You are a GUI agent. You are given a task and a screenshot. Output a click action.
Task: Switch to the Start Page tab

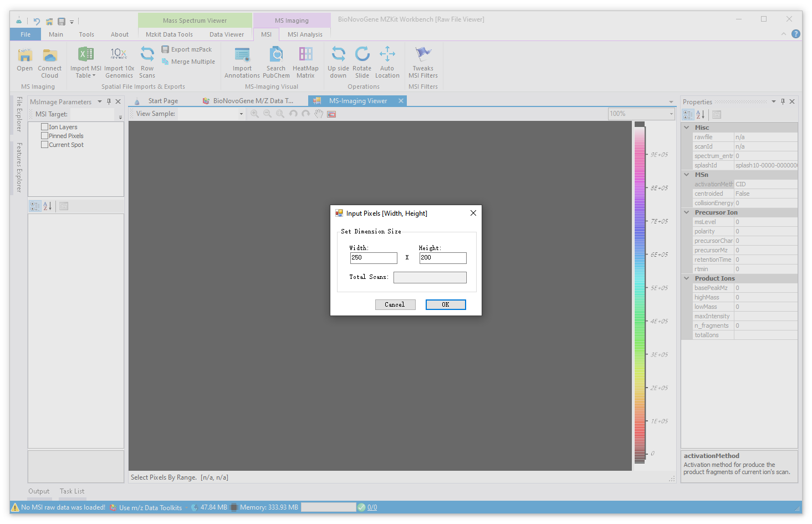(x=163, y=101)
